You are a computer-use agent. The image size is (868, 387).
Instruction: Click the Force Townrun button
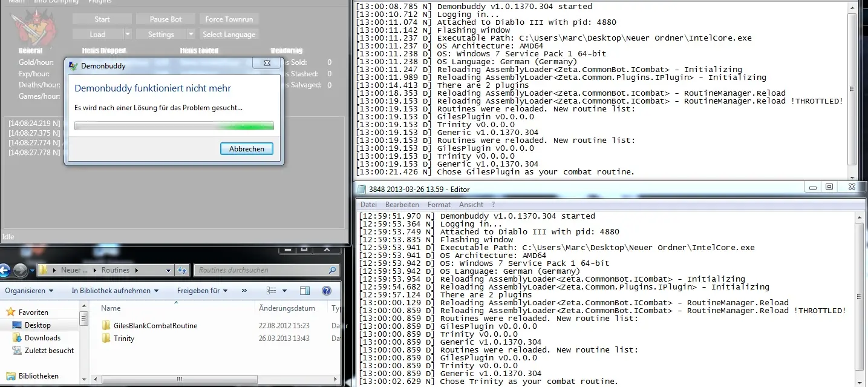[229, 19]
